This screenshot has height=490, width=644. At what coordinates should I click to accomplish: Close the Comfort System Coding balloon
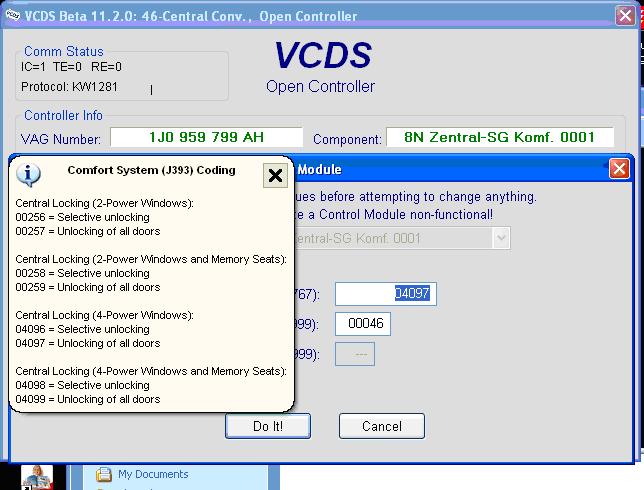coord(275,175)
